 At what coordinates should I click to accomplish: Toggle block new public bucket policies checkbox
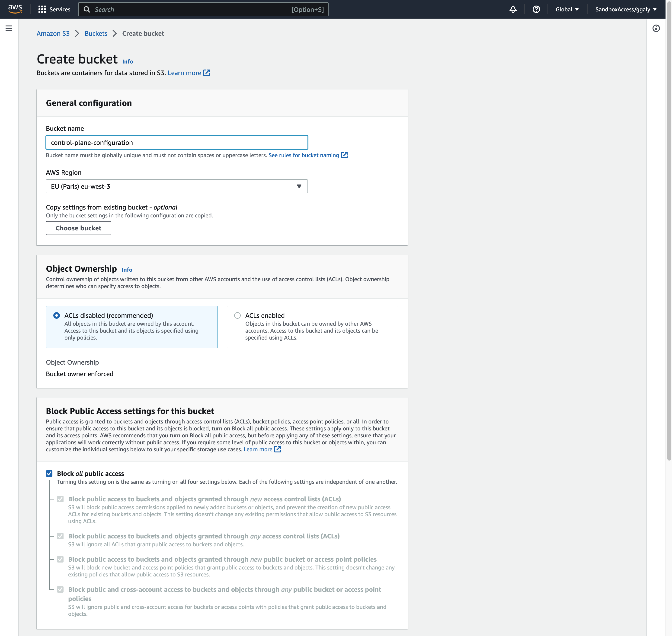click(x=60, y=559)
